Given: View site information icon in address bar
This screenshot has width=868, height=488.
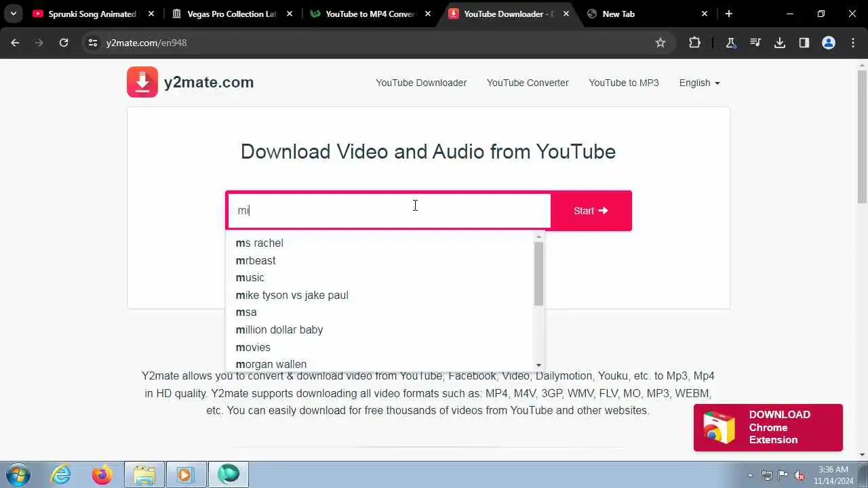Looking at the screenshot, I should pos(93,43).
